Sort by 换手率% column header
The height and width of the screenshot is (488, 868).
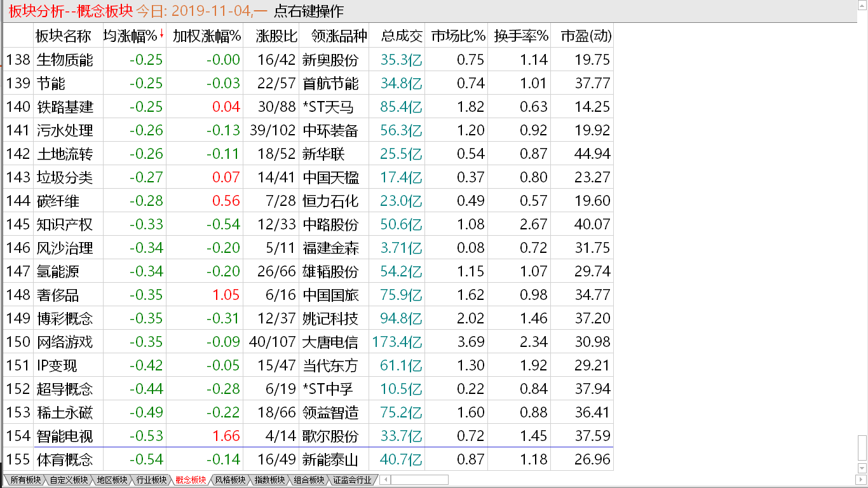tap(521, 36)
